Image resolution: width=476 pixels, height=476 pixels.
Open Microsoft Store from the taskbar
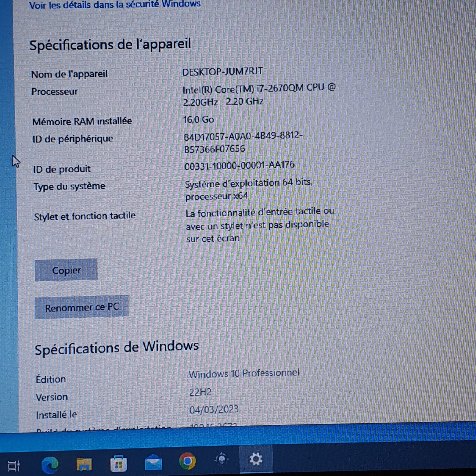[x=118, y=463]
